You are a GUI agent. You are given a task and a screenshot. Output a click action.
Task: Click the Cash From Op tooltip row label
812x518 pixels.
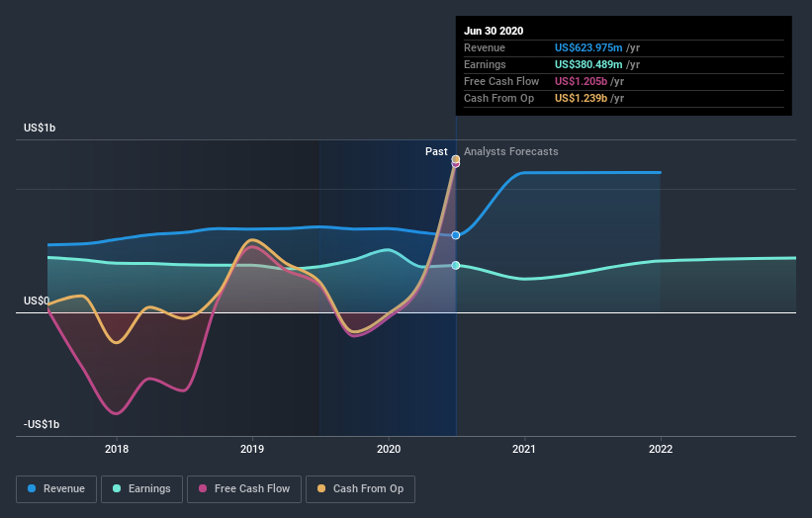tap(498, 98)
